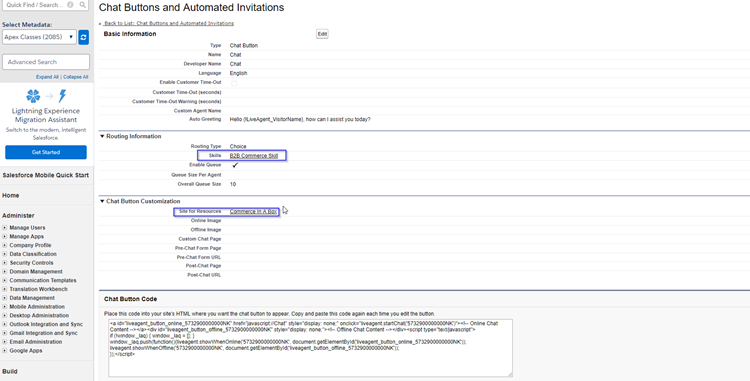Click the Administer sidebar heading
The height and width of the screenshot is (381, 750).
click(18, 216)
